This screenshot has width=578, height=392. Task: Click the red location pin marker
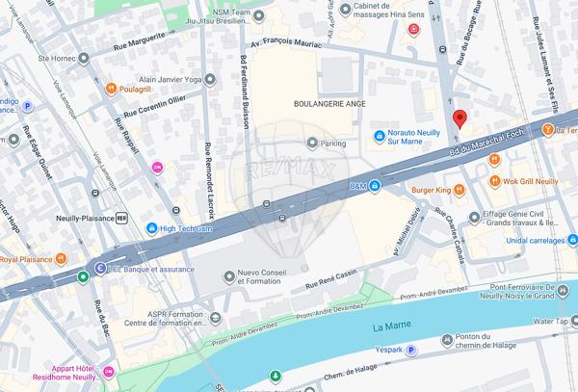(460, 118)
